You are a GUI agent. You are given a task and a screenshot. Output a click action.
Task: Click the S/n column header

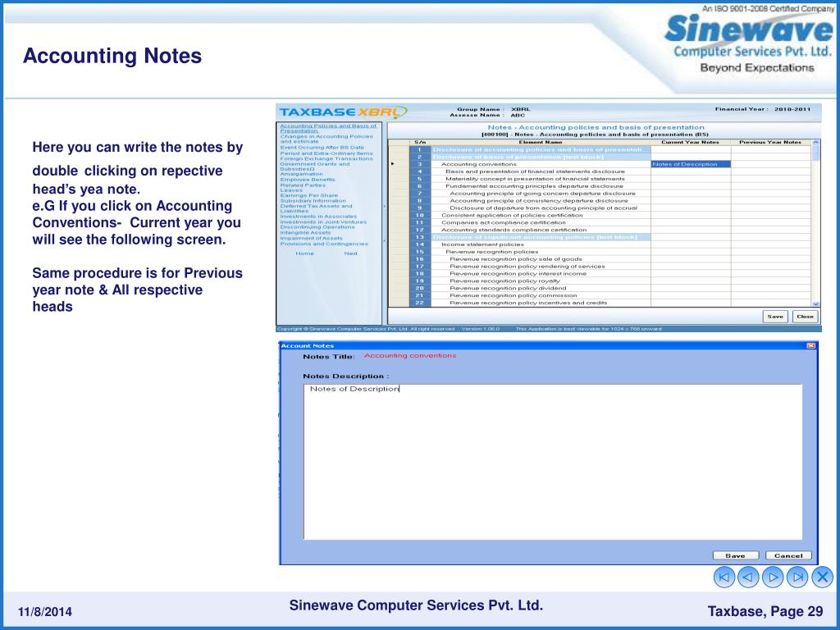point(420,142)
